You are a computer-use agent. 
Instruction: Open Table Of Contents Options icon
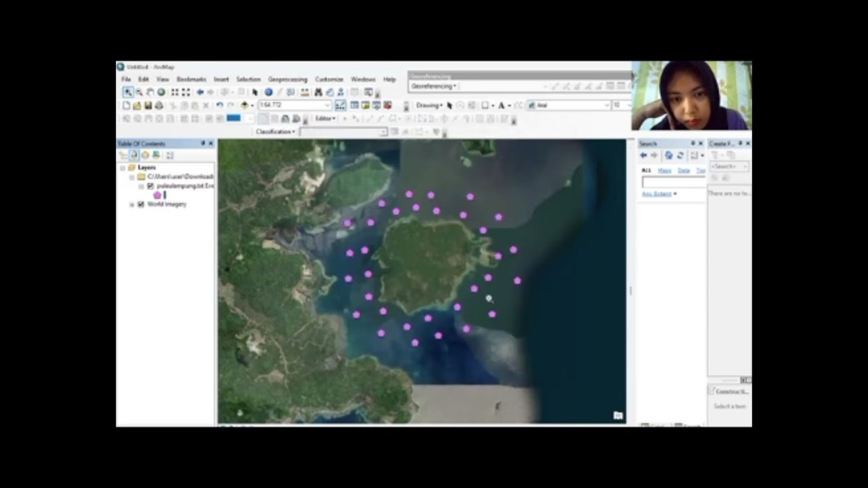click(x=170, y=155)
